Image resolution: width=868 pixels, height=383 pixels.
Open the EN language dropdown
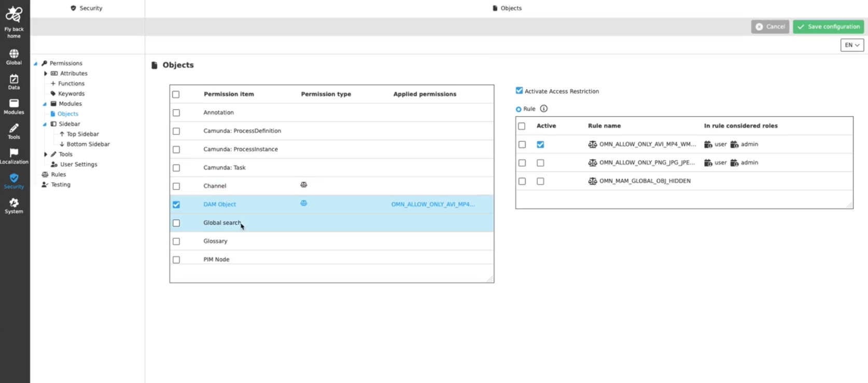[x=851, y=45]
